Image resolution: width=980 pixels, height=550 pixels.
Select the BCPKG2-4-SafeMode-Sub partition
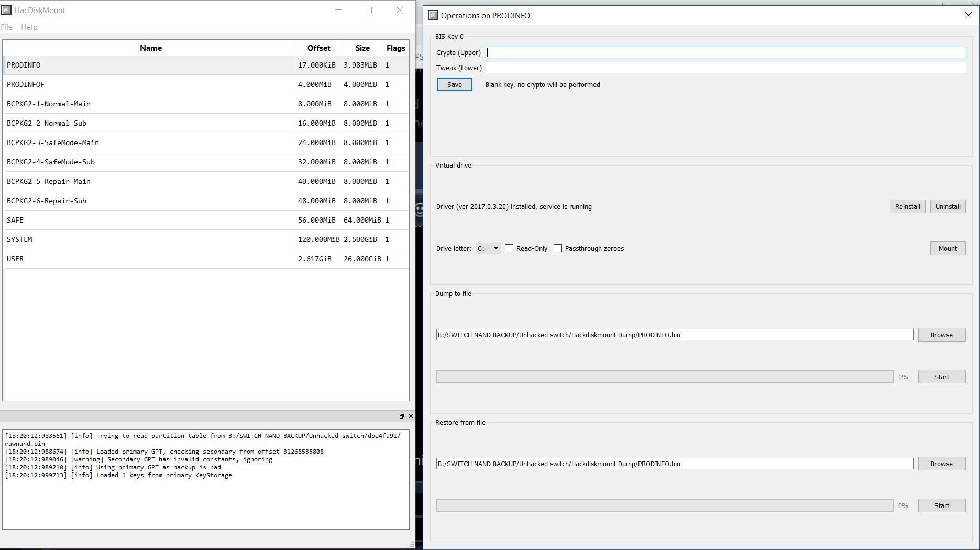(207, 162)
